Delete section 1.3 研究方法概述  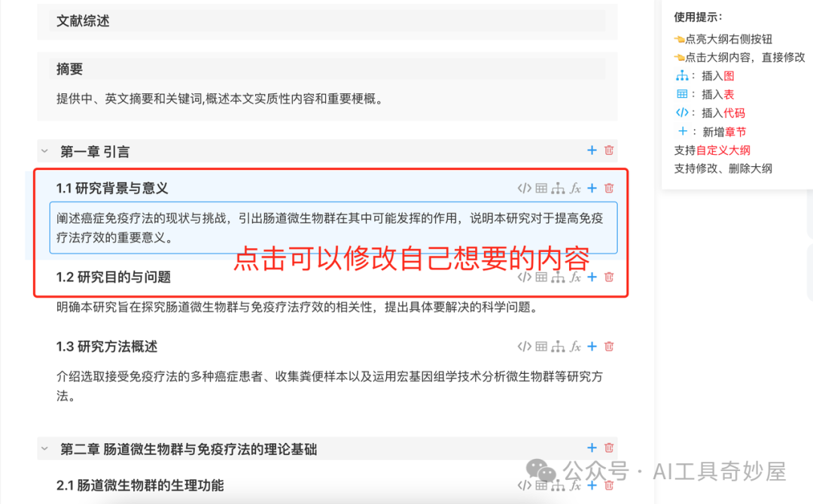coord(609,347)
